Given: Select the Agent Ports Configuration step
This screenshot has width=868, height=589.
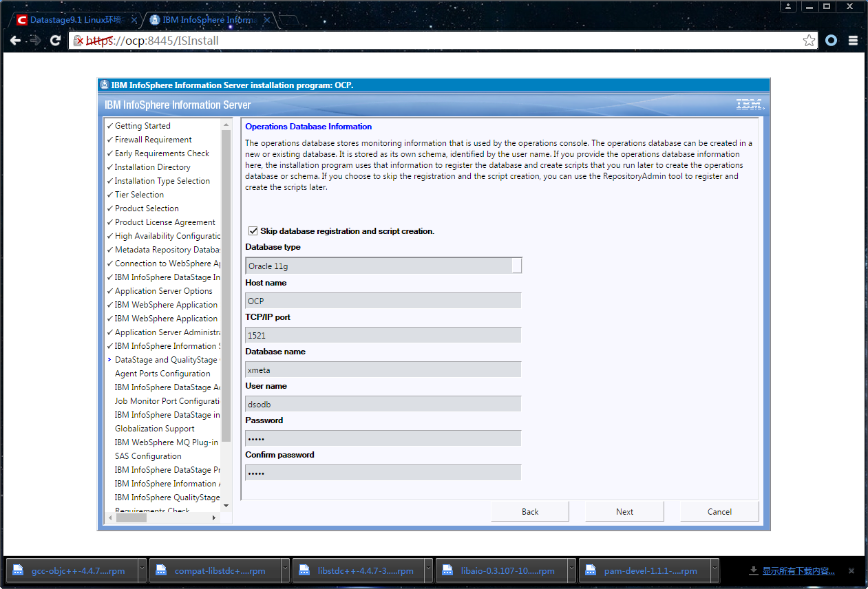Looking at the screenshot, I should click(x=162, y=374).
